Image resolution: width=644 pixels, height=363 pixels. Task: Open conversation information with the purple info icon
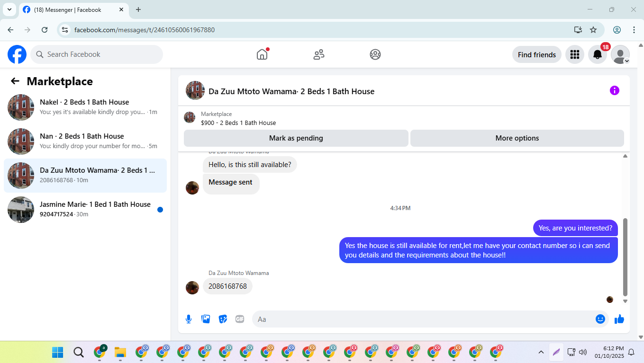coord(615,90)
